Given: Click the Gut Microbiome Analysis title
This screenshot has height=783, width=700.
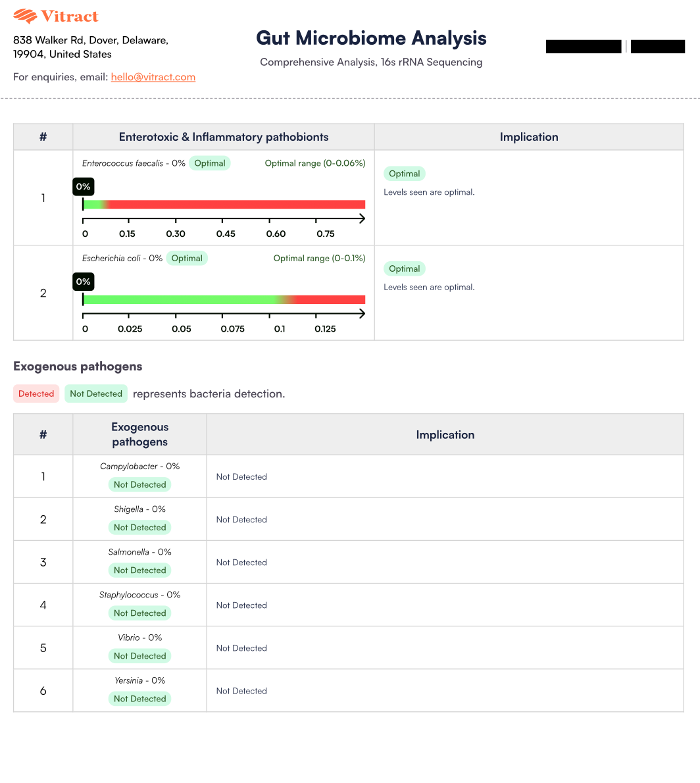Looking at the screenshot, I should click(x=371, y=38).
